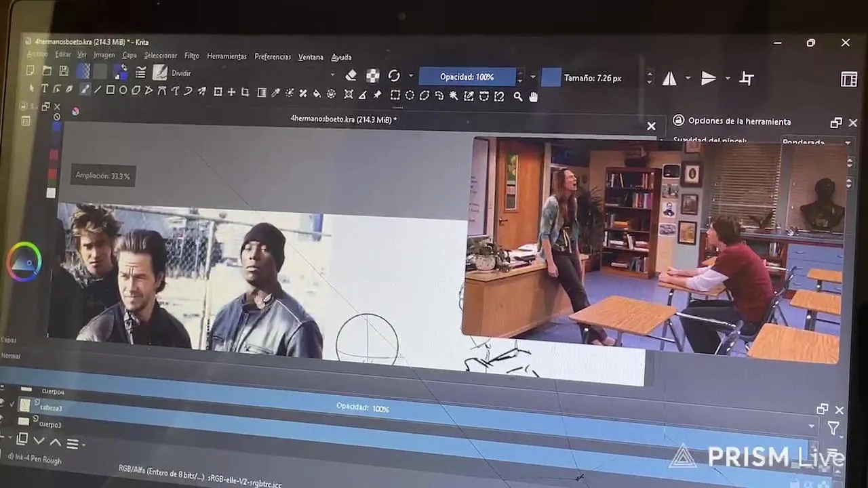The image size is (868, 488).
Task: Open the Filtro menu
Action: tap(192, 56)
